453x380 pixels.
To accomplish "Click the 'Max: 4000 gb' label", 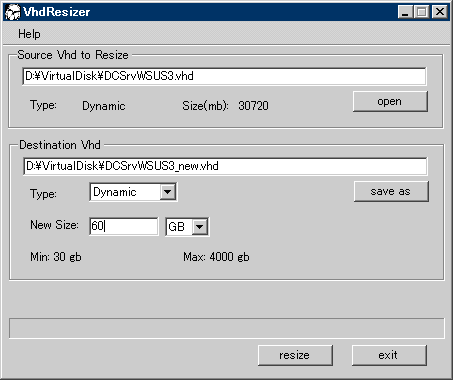I will point(216,257).
